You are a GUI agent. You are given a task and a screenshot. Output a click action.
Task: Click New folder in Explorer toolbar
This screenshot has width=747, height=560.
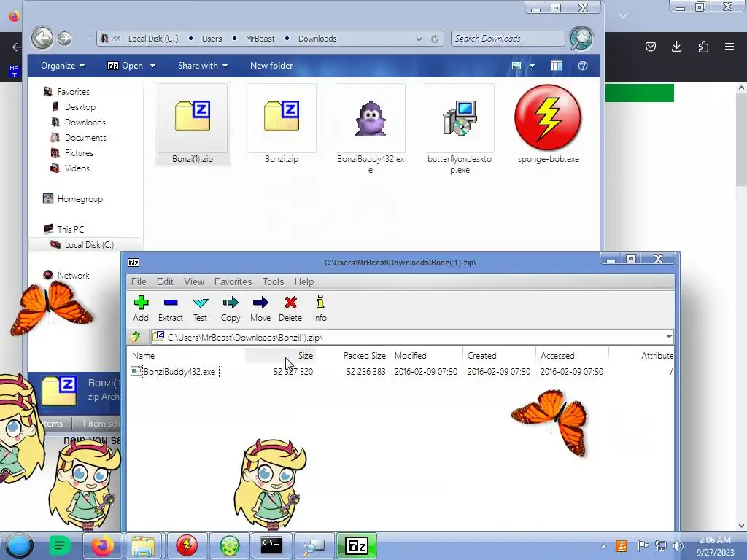point(271,66)
